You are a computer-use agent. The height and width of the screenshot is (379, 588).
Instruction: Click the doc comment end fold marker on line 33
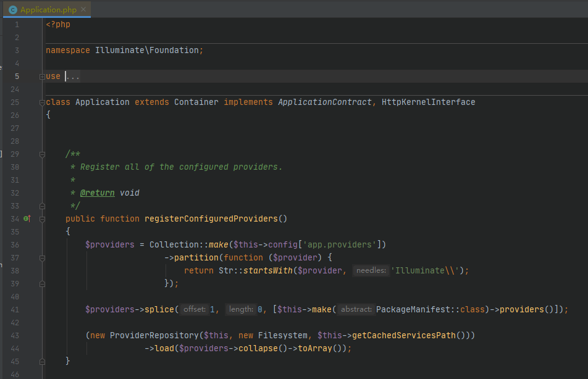click(42, 206)
